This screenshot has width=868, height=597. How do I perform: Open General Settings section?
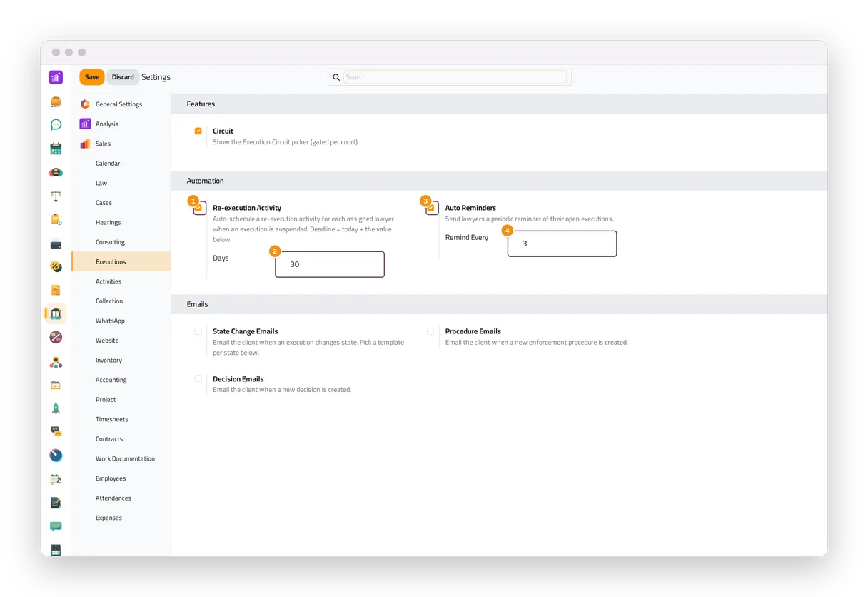(121, 104)
